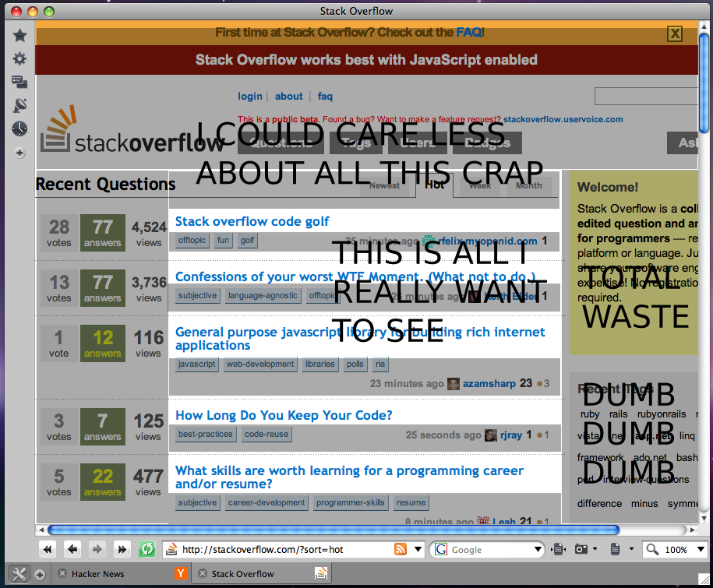The height and width of the screenshot is (588, 713).
Task: Click the camera icon in bottom toolbar
Action: tap(581, 549)
